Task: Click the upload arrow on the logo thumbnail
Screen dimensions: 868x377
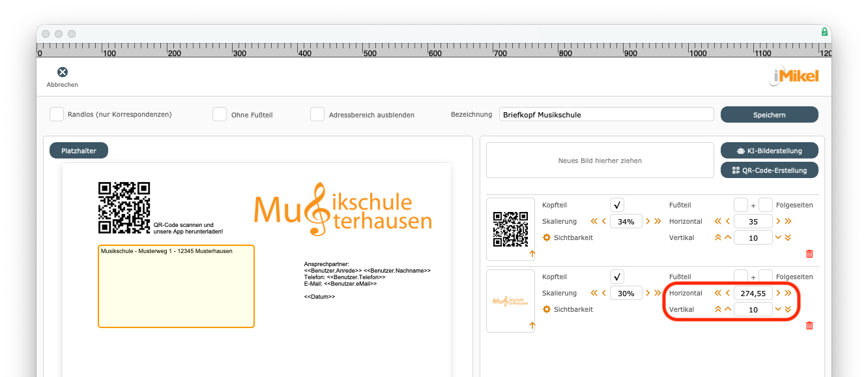Action: (x=532, y=325)
